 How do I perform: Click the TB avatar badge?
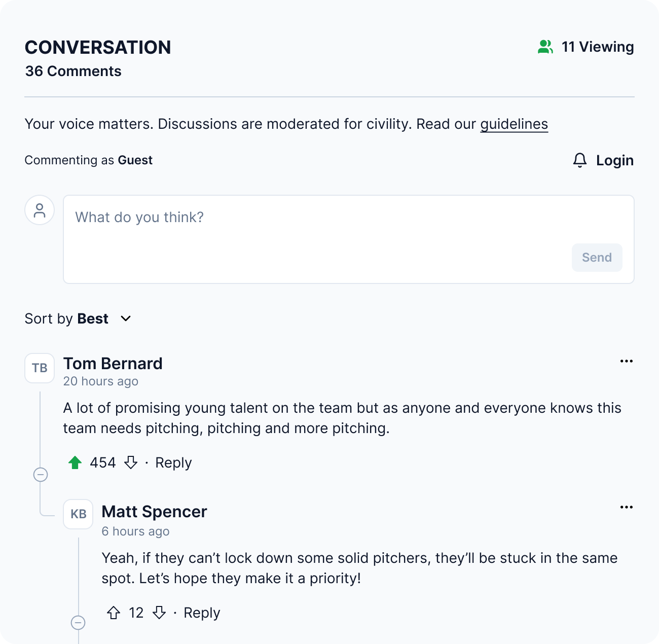39,368
